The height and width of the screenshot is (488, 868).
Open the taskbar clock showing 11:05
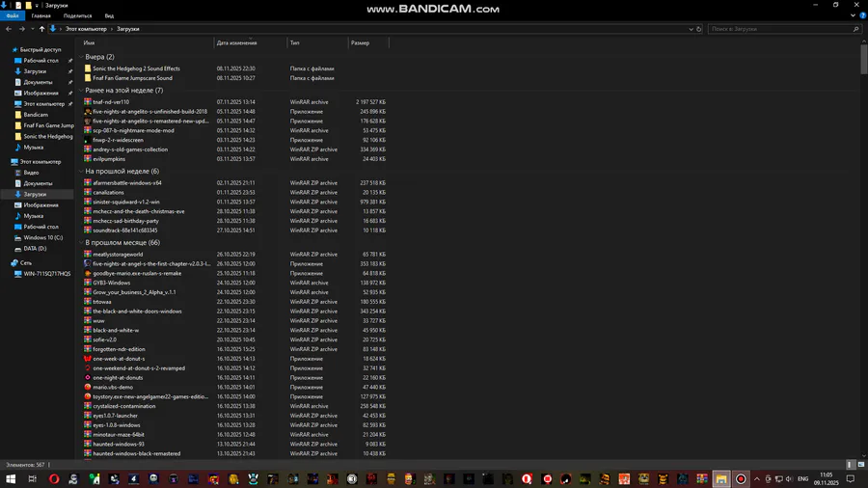(826, 478)
